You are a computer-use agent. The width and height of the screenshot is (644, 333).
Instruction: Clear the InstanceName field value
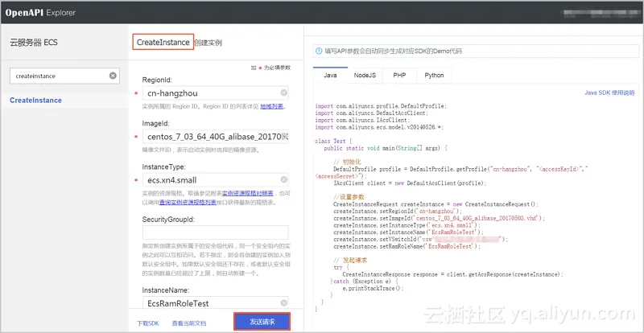pyautogui.click(x=284, y=303)
